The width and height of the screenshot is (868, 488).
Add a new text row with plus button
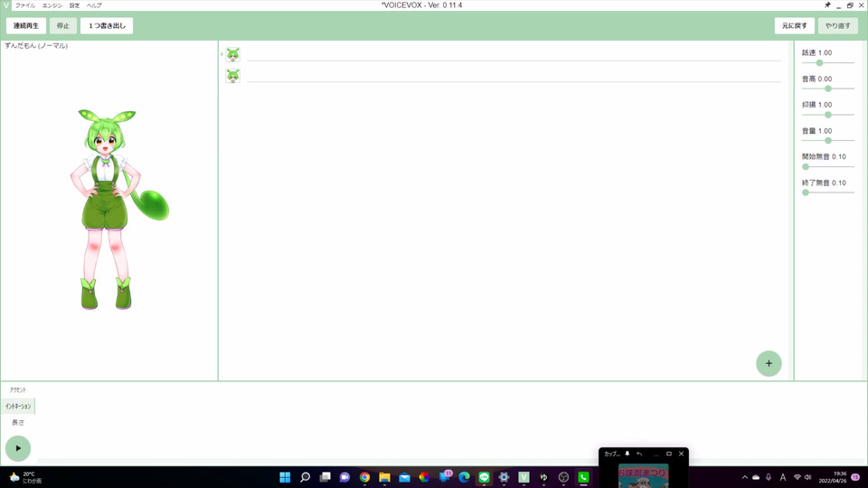coord(769,363)
